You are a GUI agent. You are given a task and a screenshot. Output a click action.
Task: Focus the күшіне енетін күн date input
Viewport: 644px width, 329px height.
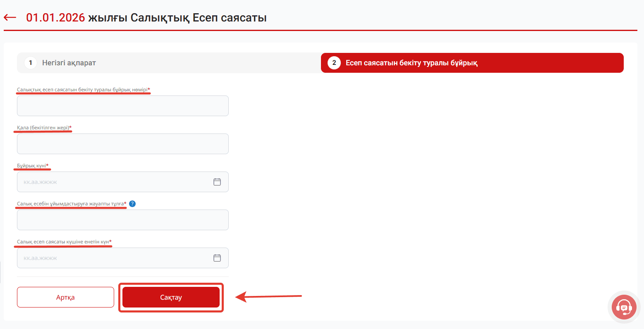point(112,258)
